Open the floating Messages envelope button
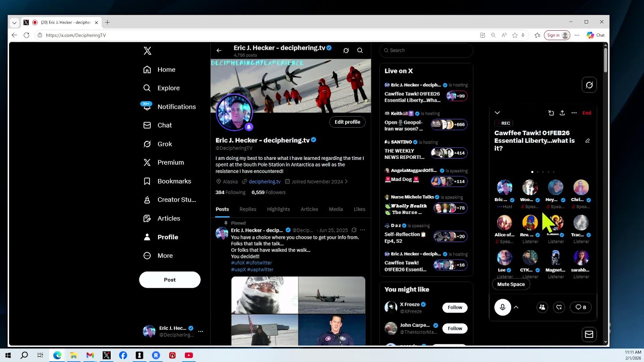The image size is (644, 362). tap(589, 334)
